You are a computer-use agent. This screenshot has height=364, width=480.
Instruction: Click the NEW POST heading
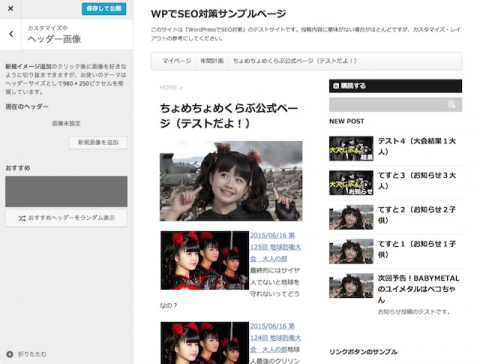(x=347, y=121)
